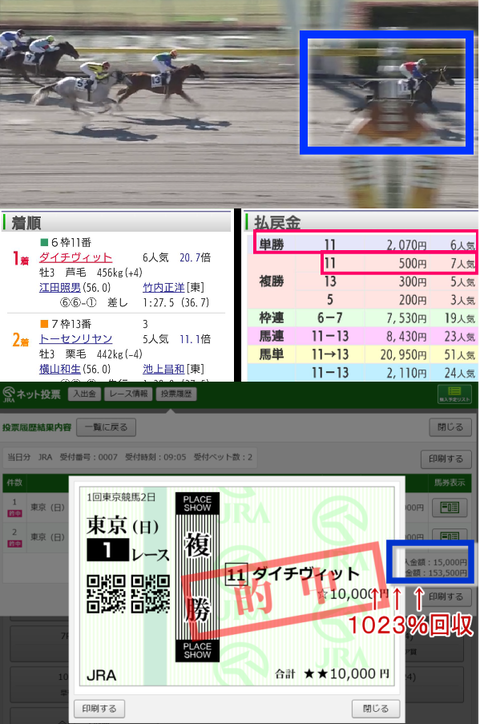Print using 印刷する beside receipt info
Viewport: 480px width, 724px height.
point(446,459)
